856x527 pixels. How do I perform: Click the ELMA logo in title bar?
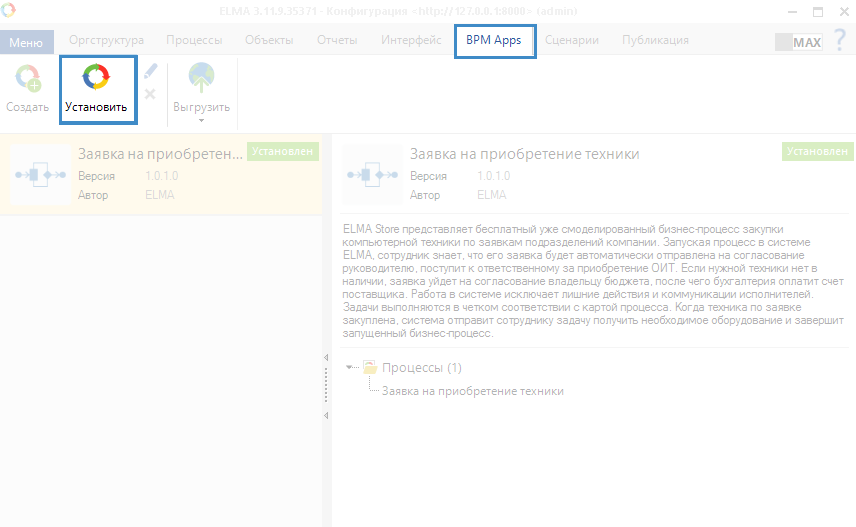(x=9, y=11)
